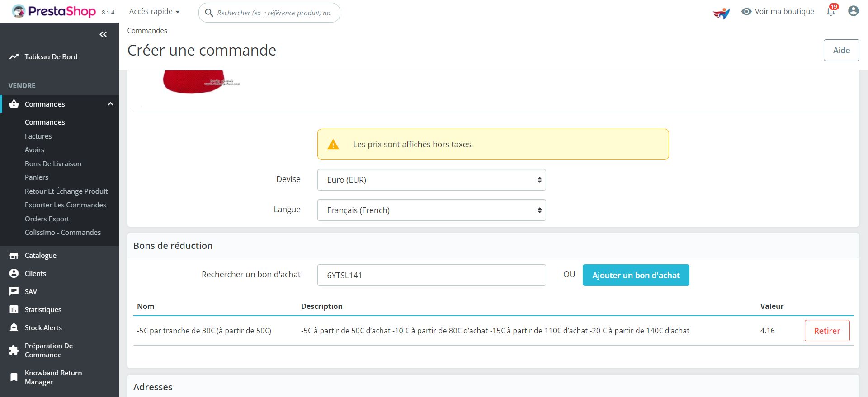Screen dimensions: 868x397
Task: Click the Clients person icon
Action: pyautogui.click(x=14, y=273)
